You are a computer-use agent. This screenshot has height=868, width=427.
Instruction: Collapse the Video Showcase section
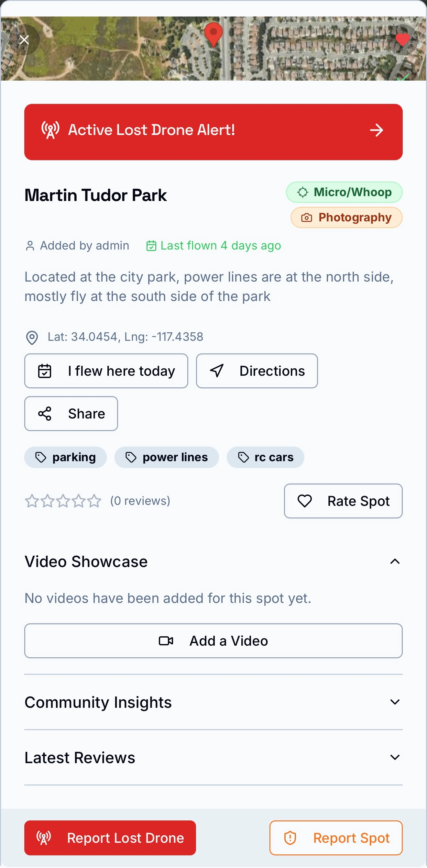(395, 561)
